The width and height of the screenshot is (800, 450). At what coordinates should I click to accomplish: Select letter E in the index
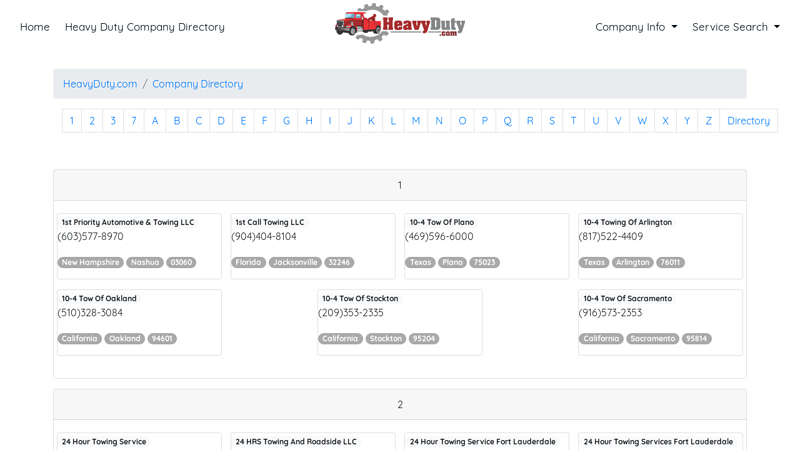click(243, 121)
